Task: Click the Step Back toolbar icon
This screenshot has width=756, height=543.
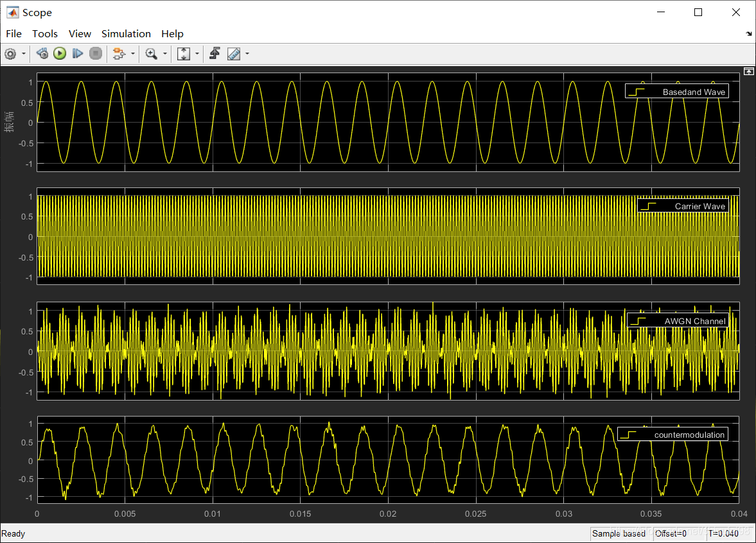Action: click(x=42, y=53)
